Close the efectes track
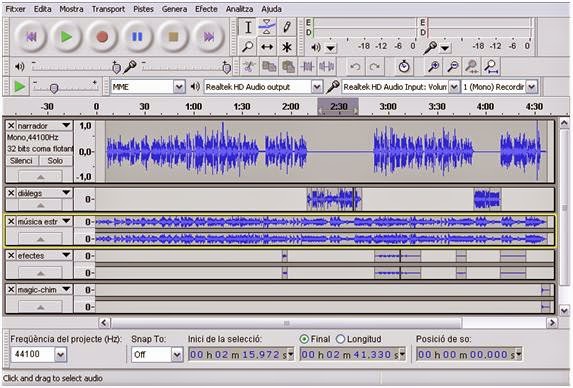This screenshot has width=573, height=388. 11,255
